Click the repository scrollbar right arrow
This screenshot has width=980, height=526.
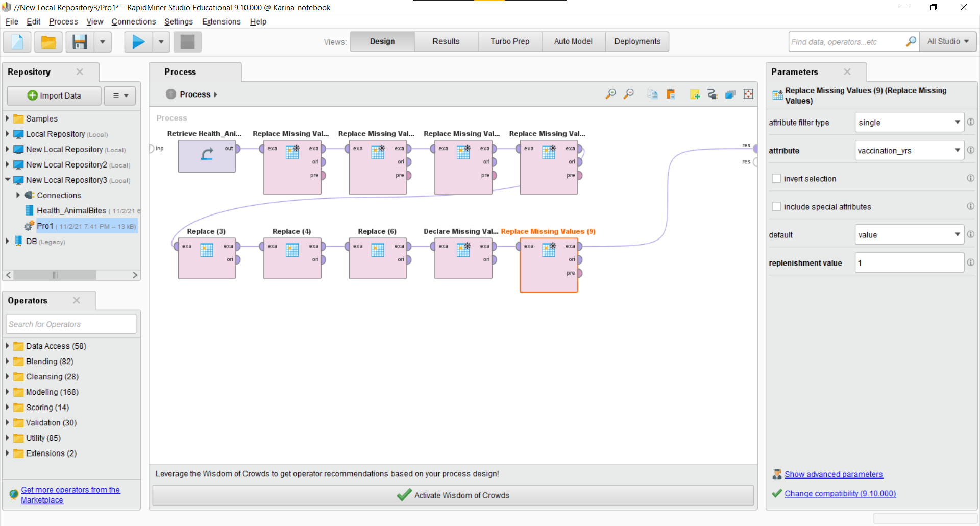click(135, 275)
